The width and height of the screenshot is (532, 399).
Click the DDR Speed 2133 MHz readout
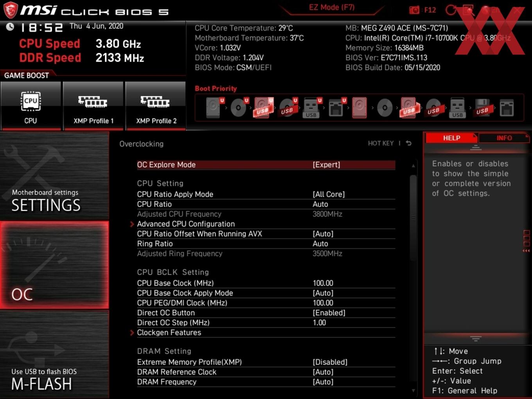coord(82,58)
